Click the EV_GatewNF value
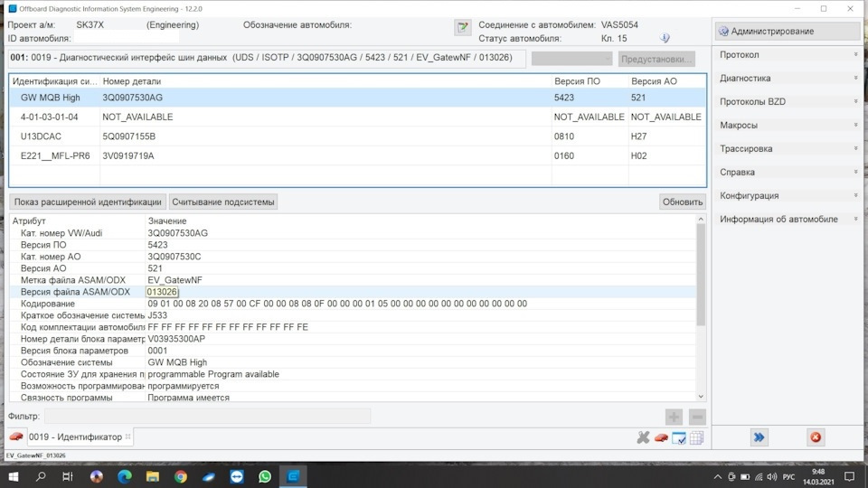Screen dimensions: 868x488 175,280
